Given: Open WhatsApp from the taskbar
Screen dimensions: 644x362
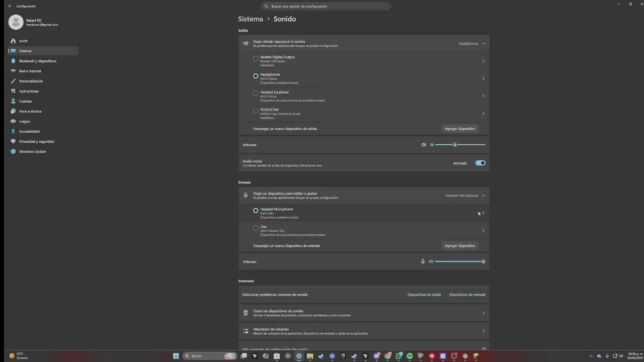Looking at the screenshot, I should point(399,356).
